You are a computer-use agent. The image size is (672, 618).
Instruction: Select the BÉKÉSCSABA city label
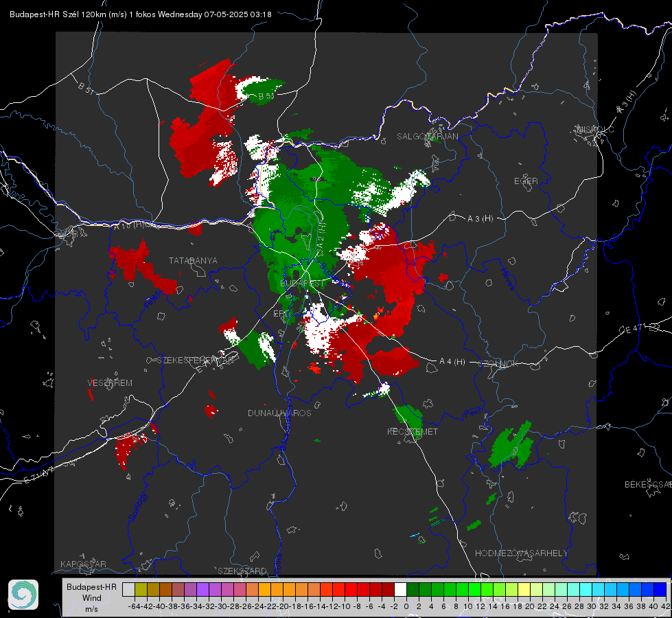pos(648,485)
